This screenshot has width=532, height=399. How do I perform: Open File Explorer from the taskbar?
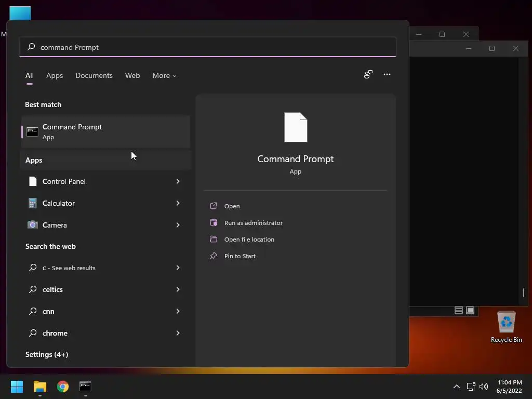pos(39,387)
